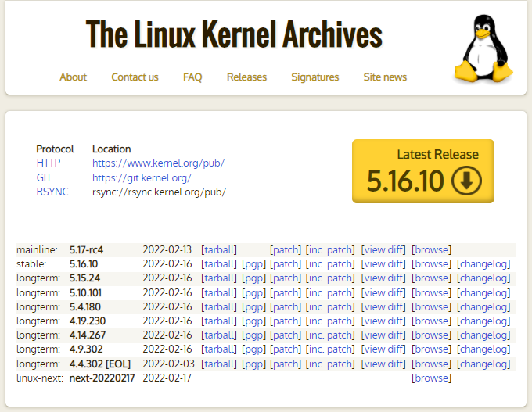Viewport: 532px width, 412px height.
Task: Open inc. patch for longterm 4.14.267
Action: (x=330, y=335)
